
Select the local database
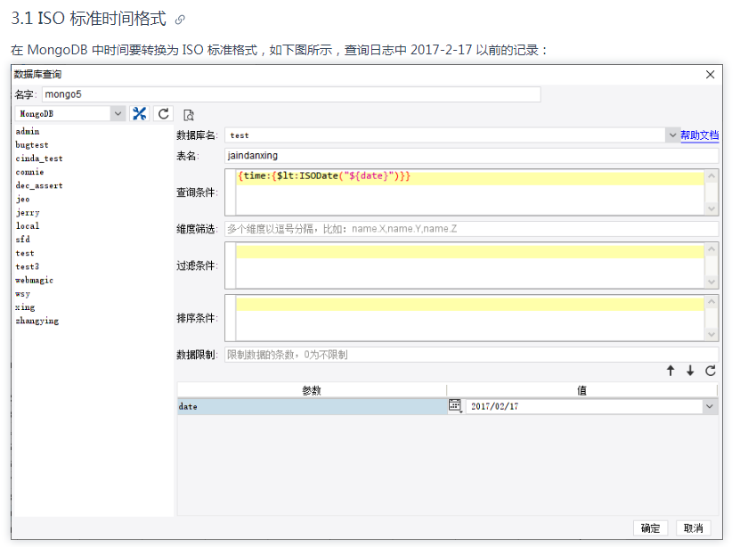(28, 225)
